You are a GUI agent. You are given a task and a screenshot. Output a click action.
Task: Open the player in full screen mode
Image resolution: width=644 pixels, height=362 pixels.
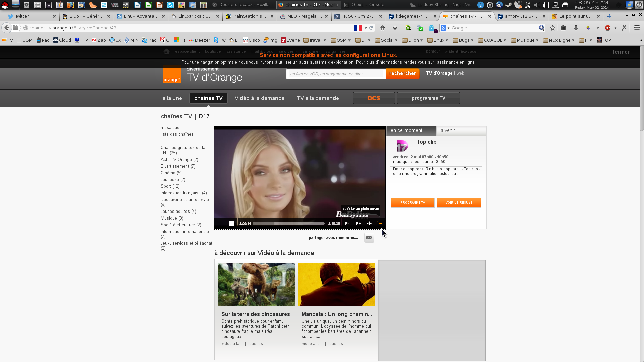[x=380, y=224]
